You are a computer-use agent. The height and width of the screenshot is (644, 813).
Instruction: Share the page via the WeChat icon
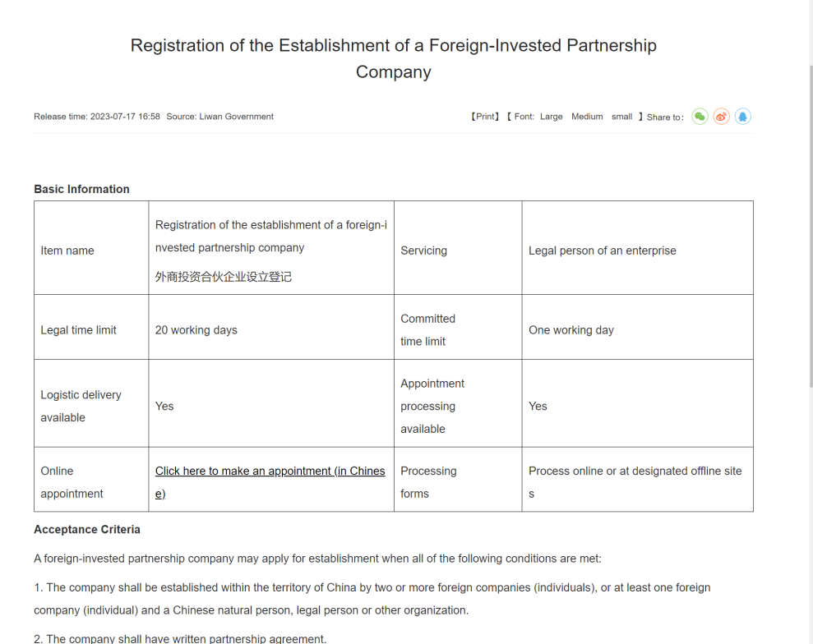[700, 117]
